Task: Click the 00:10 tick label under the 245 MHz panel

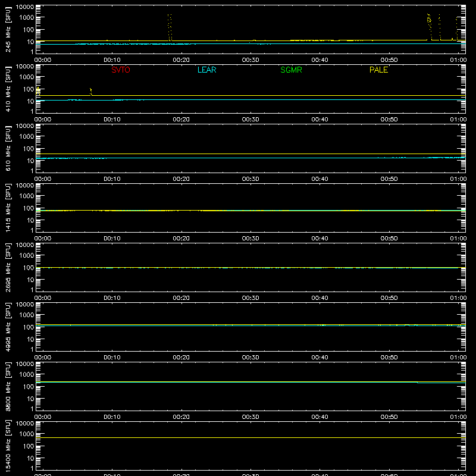Action: [112, 60]
